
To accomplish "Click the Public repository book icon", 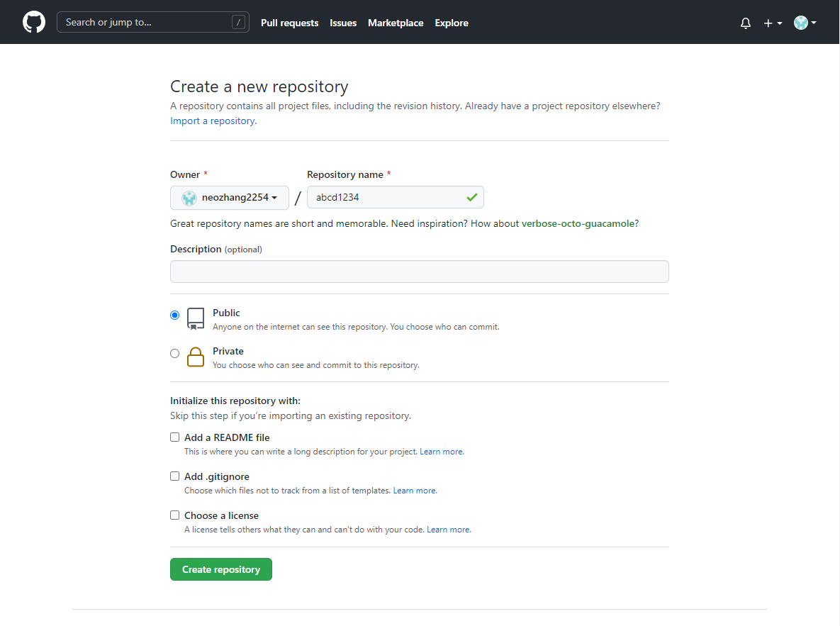I will coord(196,319).
